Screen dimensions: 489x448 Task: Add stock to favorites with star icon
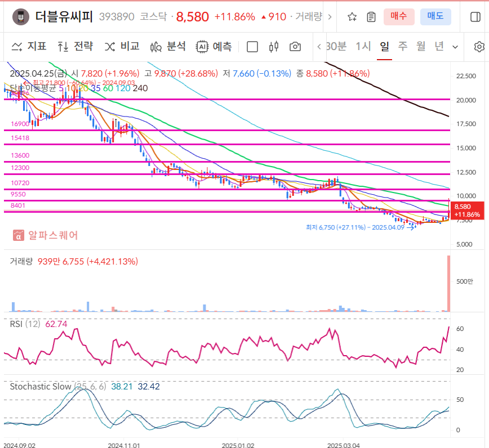(x=352, y=17)
